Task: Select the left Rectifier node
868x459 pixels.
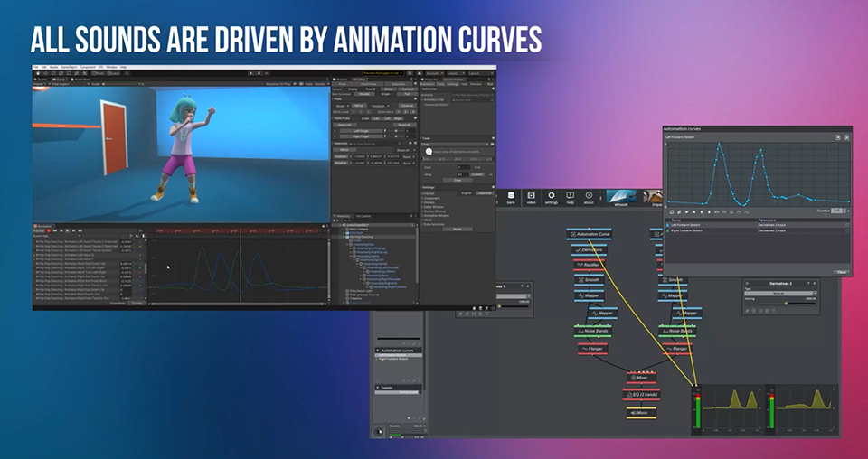Action: [589, 265]
